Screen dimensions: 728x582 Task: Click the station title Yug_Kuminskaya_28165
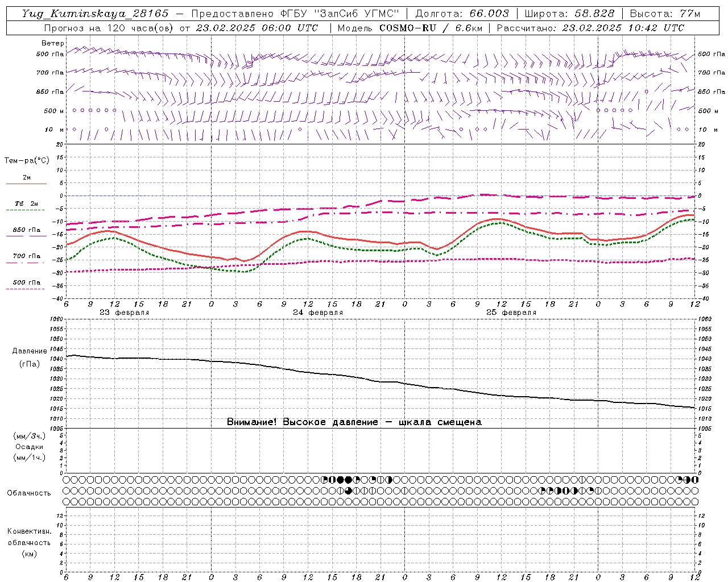pos(96,14)
